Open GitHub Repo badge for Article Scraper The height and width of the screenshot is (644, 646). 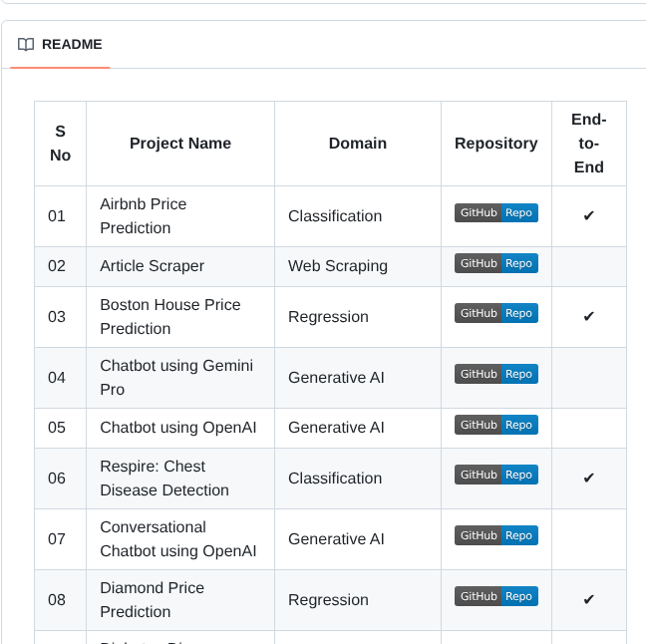coord(496,263)
